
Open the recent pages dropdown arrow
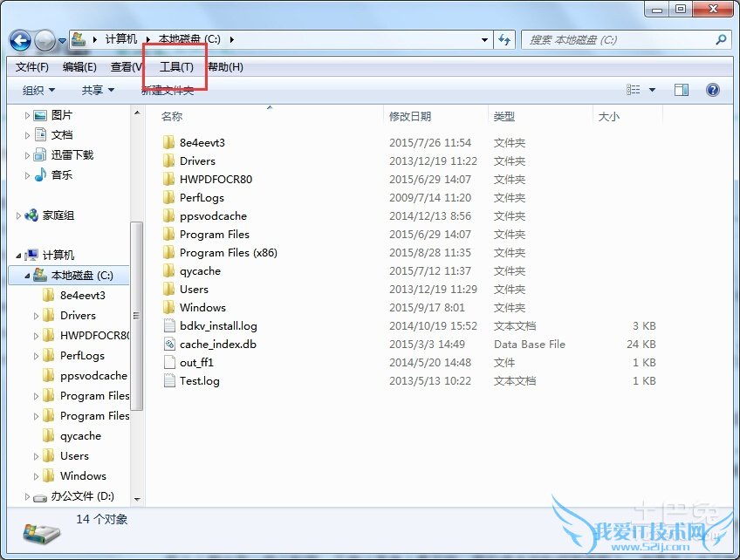point(62,41)
